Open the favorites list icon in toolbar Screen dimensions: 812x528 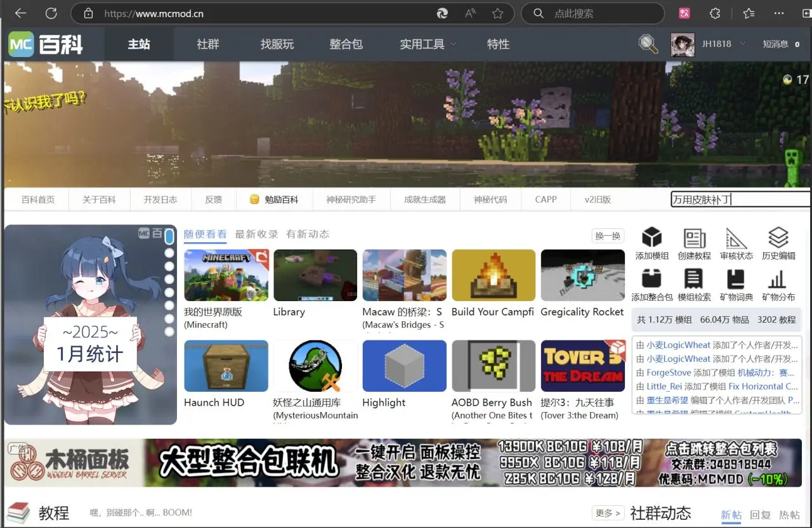(749, 13)
